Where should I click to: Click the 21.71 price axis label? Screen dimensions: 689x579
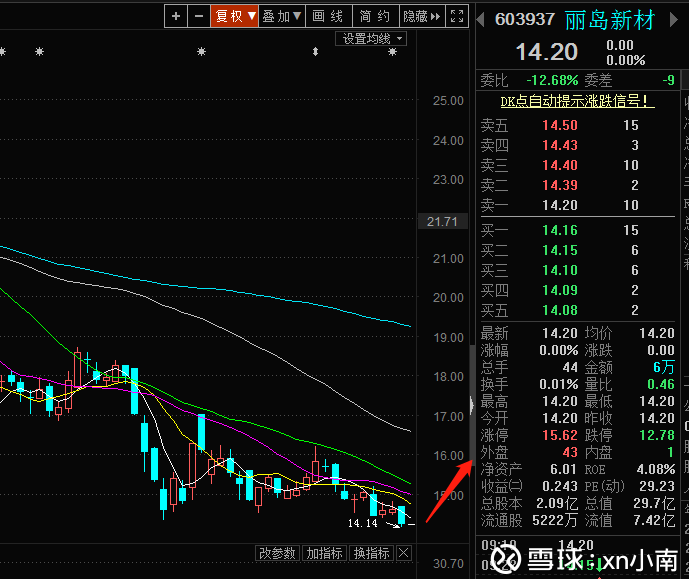[442, 221]
